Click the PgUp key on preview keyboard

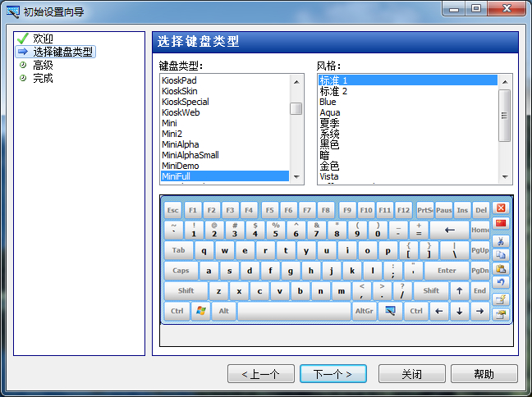tap(479, 250)
